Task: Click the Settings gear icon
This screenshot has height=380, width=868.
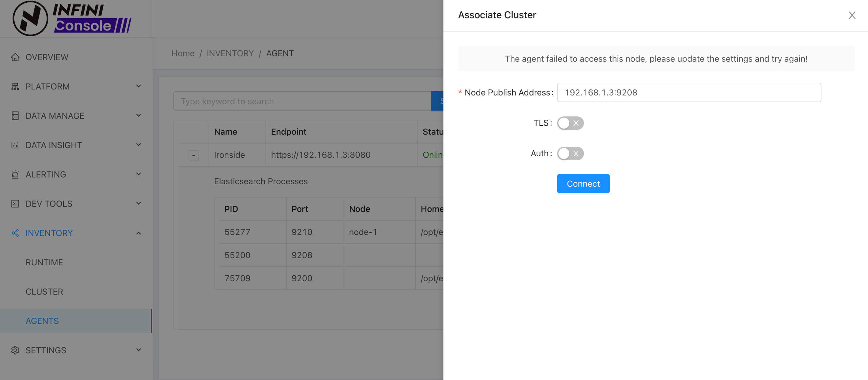Action: point(15,350)
